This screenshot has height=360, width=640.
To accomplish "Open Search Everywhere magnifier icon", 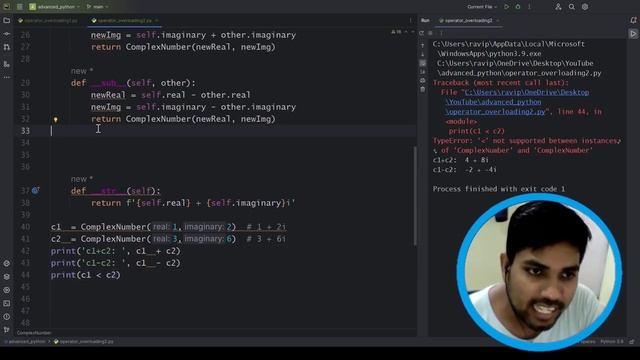I will coord(571,7).
